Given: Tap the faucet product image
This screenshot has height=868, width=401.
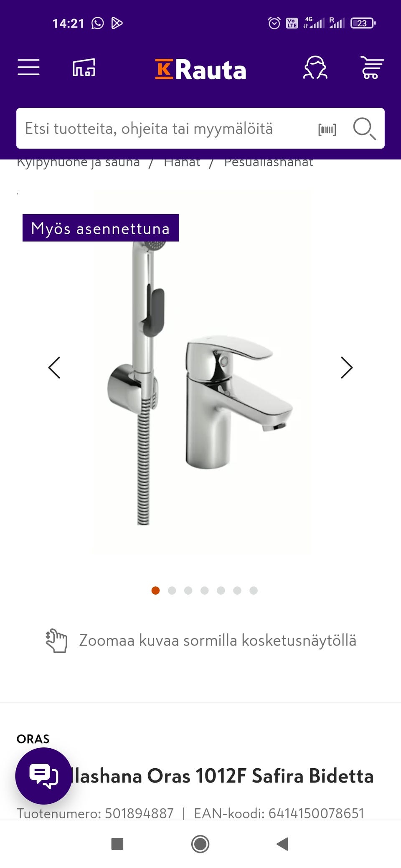Looking at the screenshot, I should (200, 371).
